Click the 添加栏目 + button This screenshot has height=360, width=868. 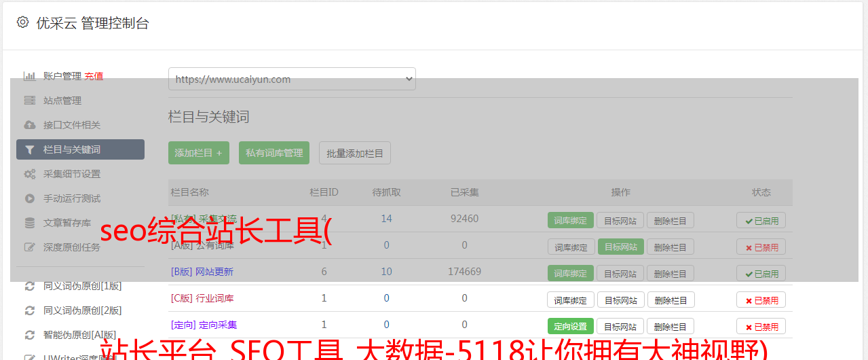[199, 153]
